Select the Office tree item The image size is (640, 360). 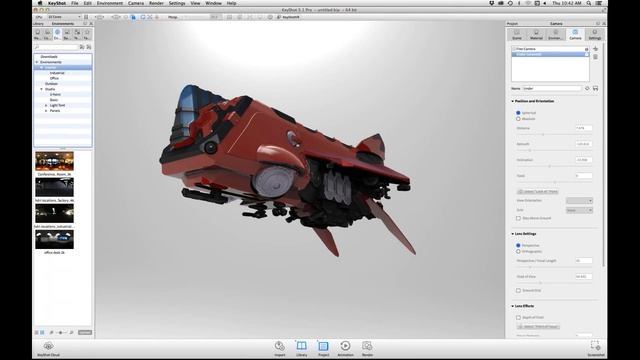tap(54, 78)
